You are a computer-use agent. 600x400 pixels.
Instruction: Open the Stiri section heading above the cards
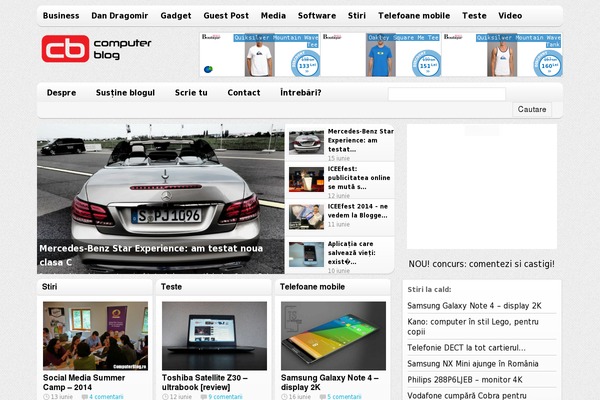tap(49, 287)
